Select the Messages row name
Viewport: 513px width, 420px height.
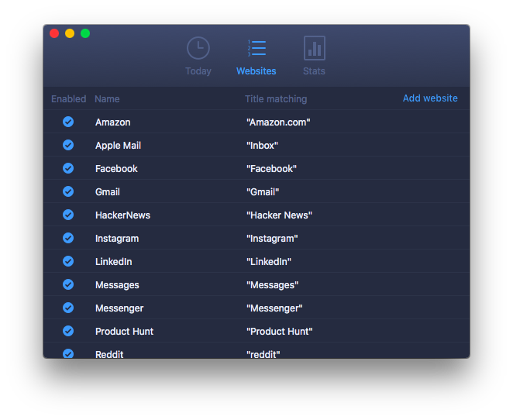(117, 285)
